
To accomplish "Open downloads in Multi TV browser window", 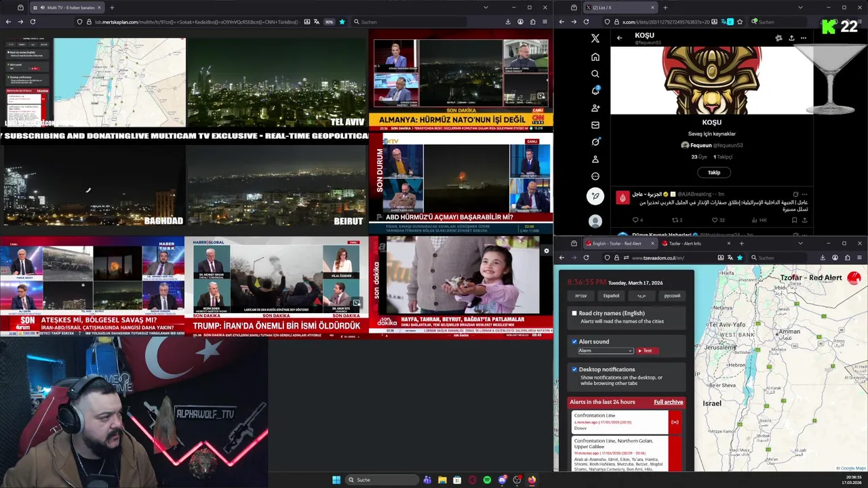I will click(x=508, y=22).
